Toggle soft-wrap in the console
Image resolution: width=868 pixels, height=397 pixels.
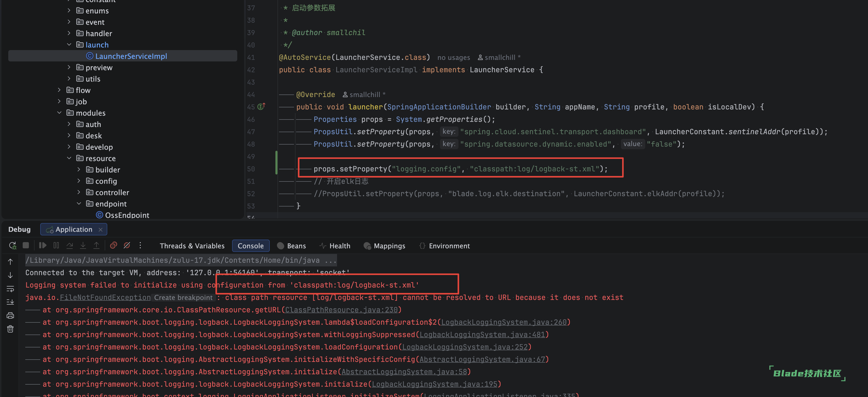pos(11,289)
